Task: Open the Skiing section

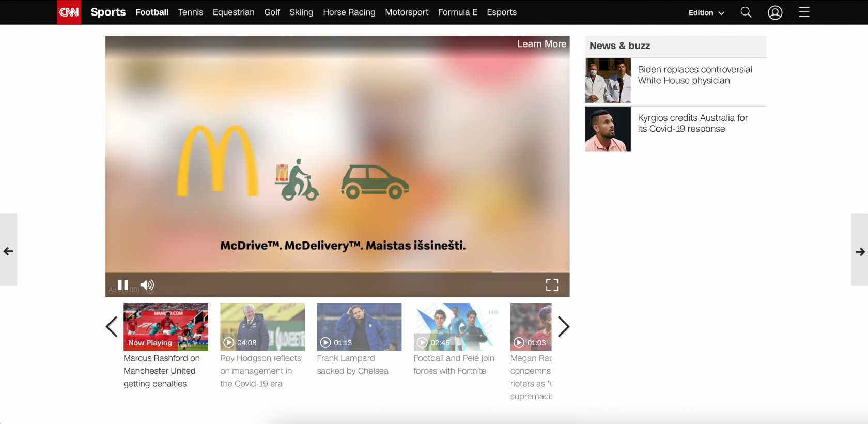Action: (301, 12)
